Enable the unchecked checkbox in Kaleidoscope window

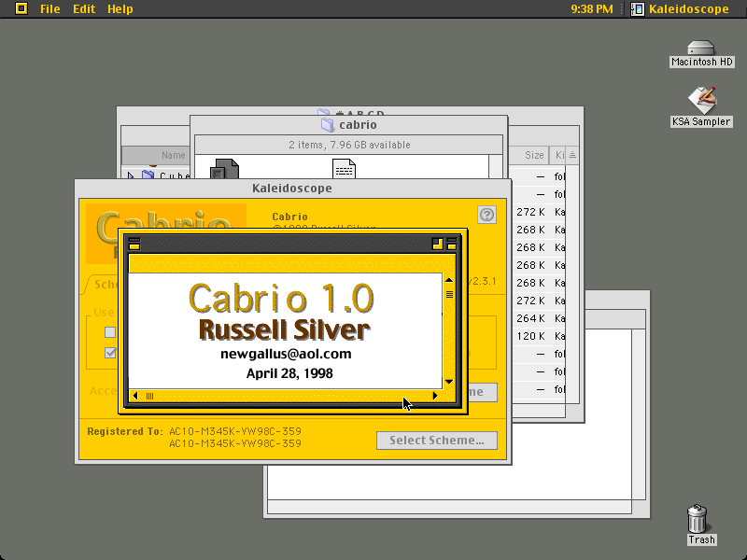point(110,332)
